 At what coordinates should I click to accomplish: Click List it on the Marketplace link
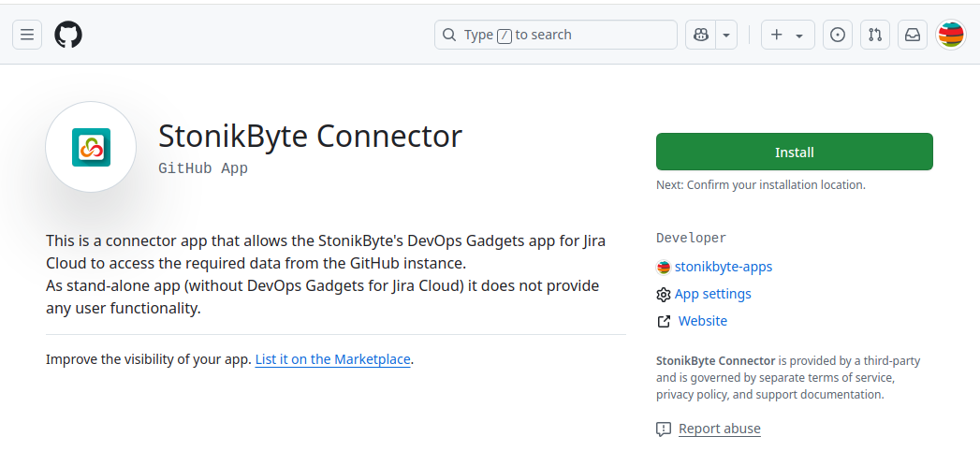pyautogui.click(x=332, y=359)
